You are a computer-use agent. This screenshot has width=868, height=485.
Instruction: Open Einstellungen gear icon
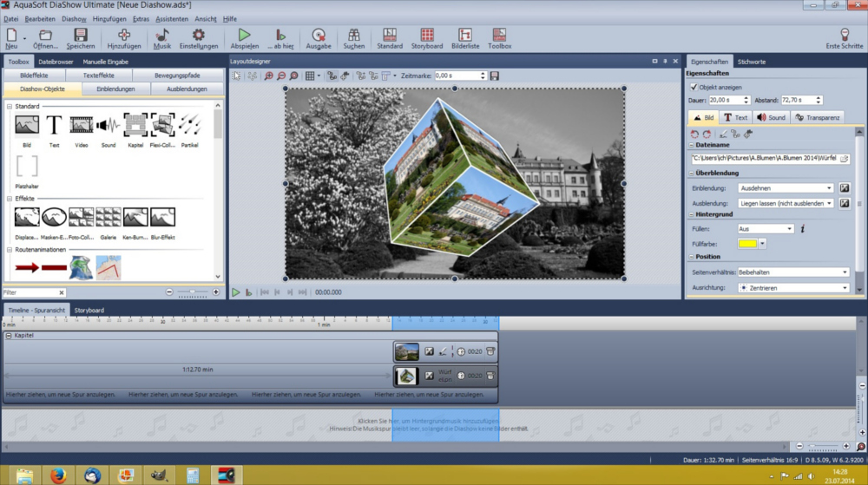coord(199,36)
